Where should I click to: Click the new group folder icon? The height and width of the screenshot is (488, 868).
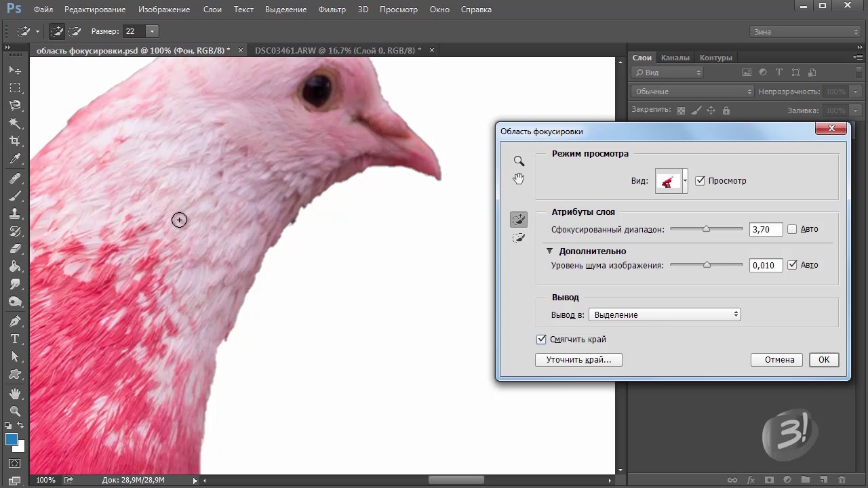click(805, 480)
